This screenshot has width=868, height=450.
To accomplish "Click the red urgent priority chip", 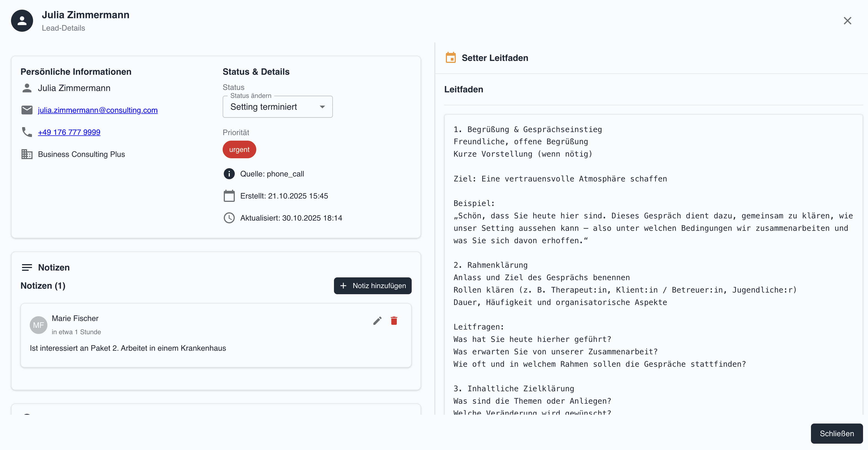I will (239, 149).
